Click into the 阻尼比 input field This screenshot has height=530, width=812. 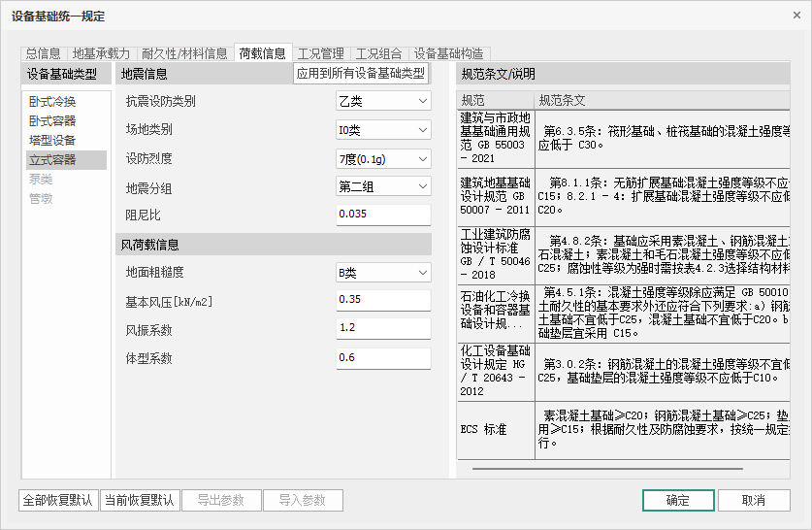tap(383, 214)
